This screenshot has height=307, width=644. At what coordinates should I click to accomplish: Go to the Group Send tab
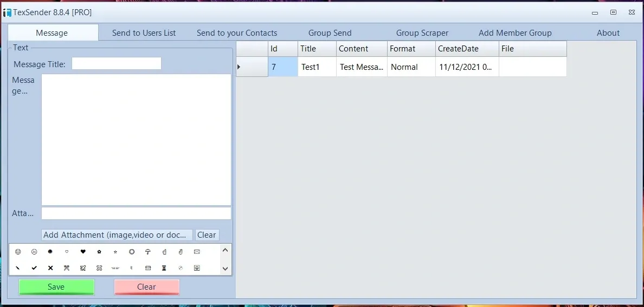pos(330,33)
